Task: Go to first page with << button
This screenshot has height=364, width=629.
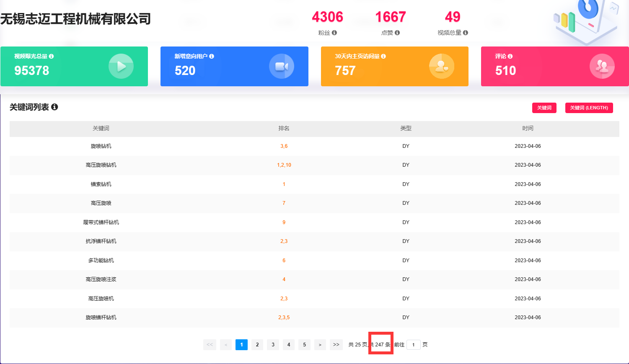Action: click(x=210, y=345)
